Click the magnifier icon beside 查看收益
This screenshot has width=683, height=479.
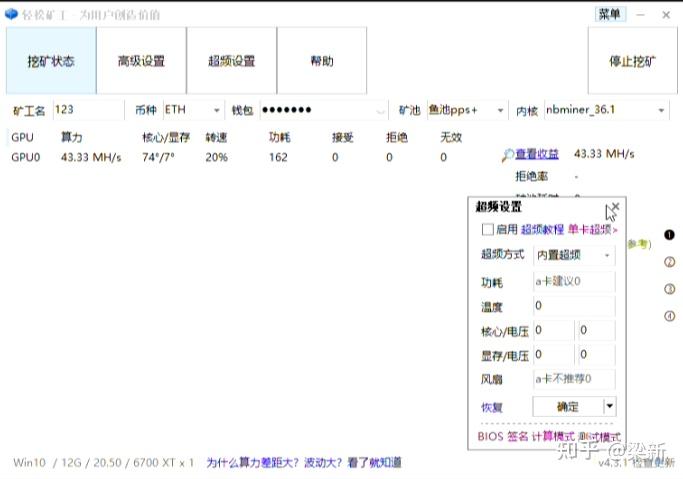(508, 155)
